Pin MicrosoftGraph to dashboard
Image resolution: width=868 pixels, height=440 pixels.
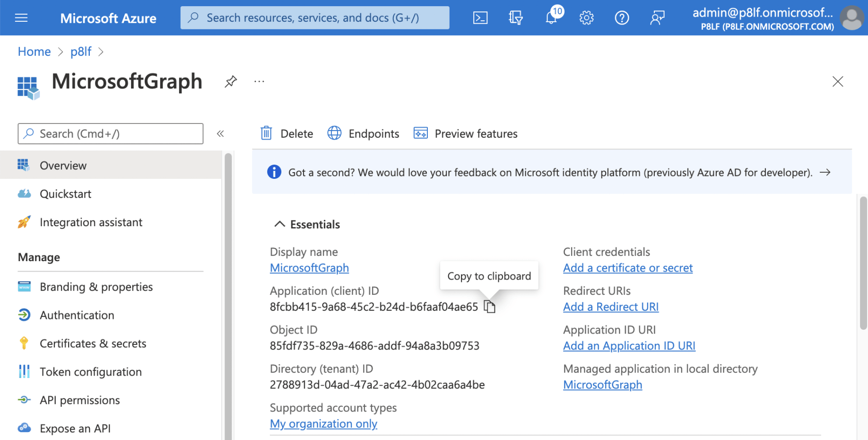click(x=231, y=81)
